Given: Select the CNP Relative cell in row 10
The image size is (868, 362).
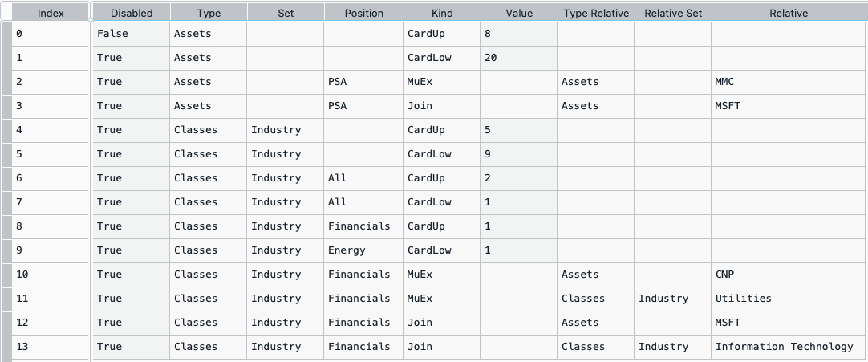Looking at the screenshot, I should 789,275.
